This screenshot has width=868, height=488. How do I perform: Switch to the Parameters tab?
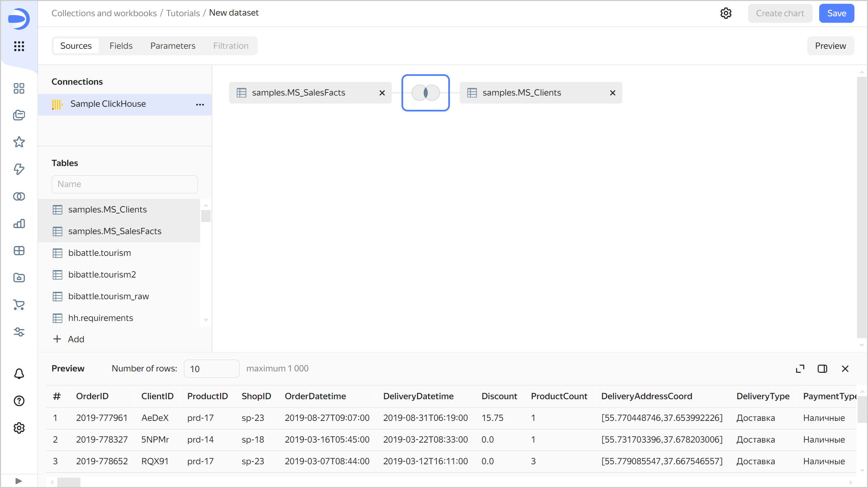tap(173, 46)
